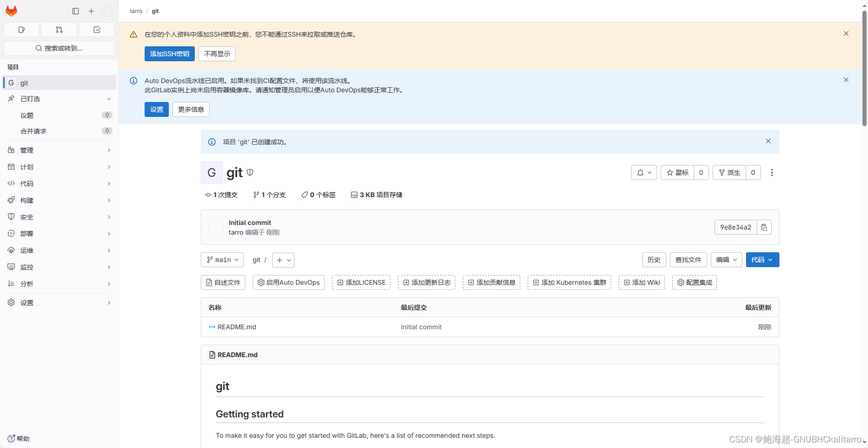Screen dimensions: 868x448
Task: Click commit SHA 9e8e34a2
Action: [735, 227]
